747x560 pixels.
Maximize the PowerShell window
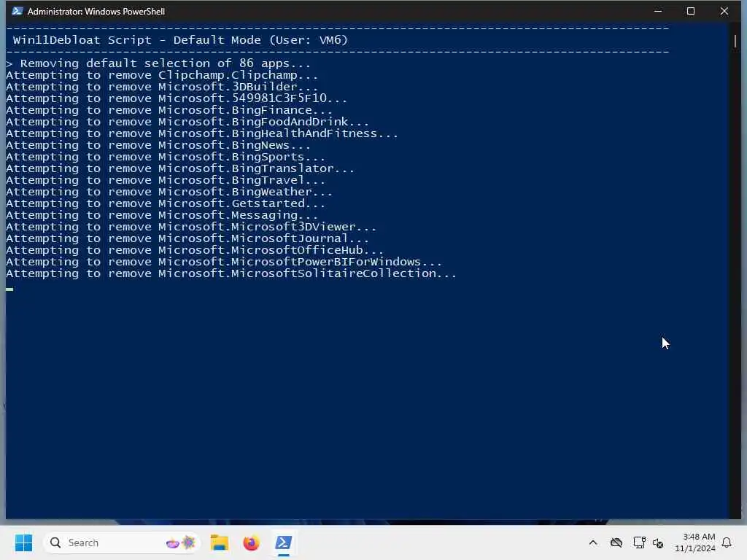tap(691, 11)
